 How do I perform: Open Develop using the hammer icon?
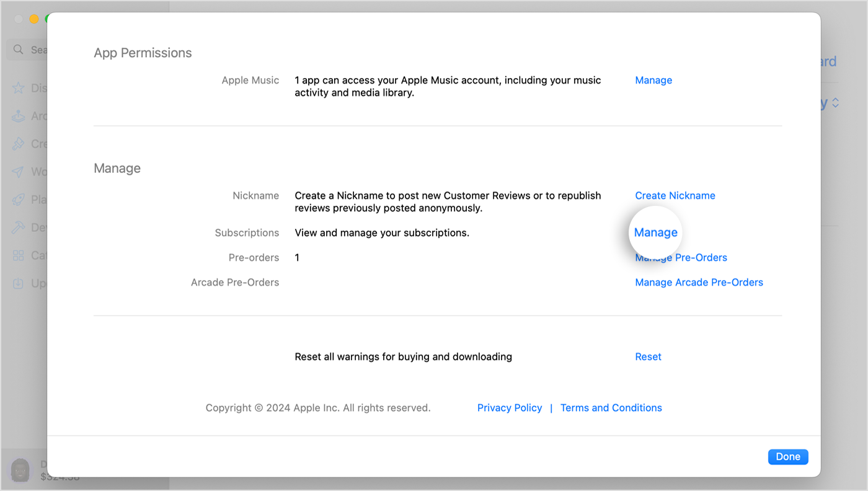tap(19, 227)
